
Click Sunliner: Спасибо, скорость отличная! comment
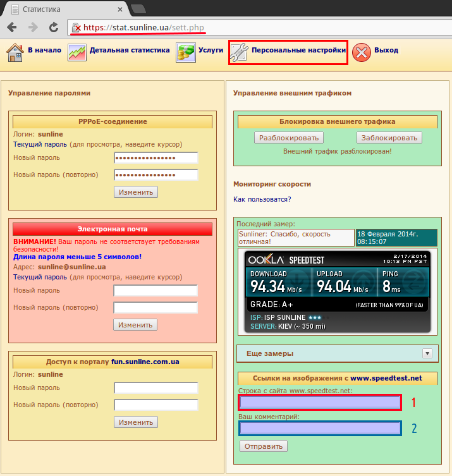click(296, 238)
